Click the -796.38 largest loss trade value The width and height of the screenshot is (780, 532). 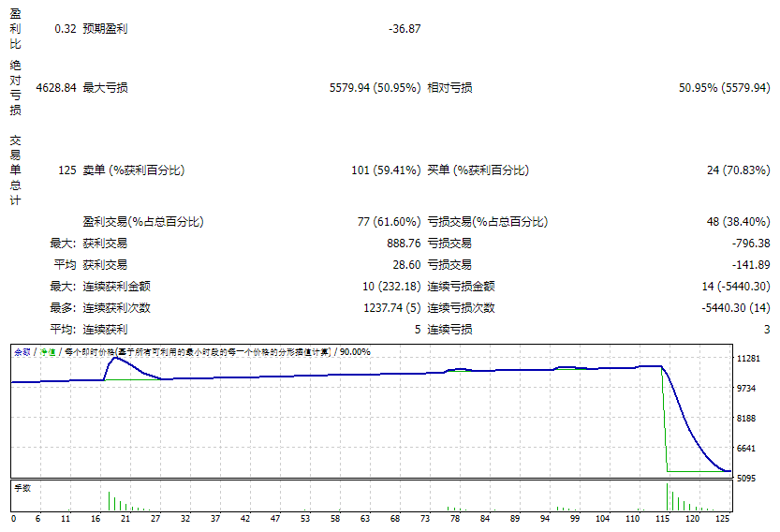pos(749,244)
